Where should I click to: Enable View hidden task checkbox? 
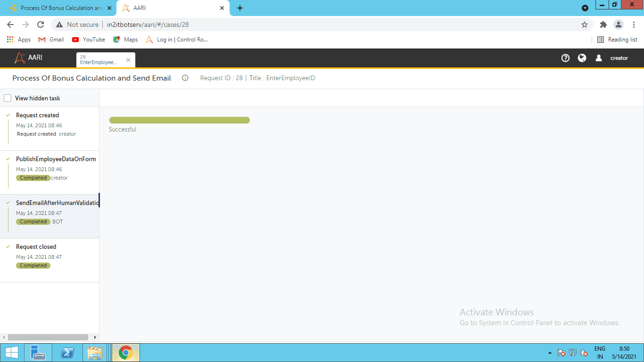8,98
